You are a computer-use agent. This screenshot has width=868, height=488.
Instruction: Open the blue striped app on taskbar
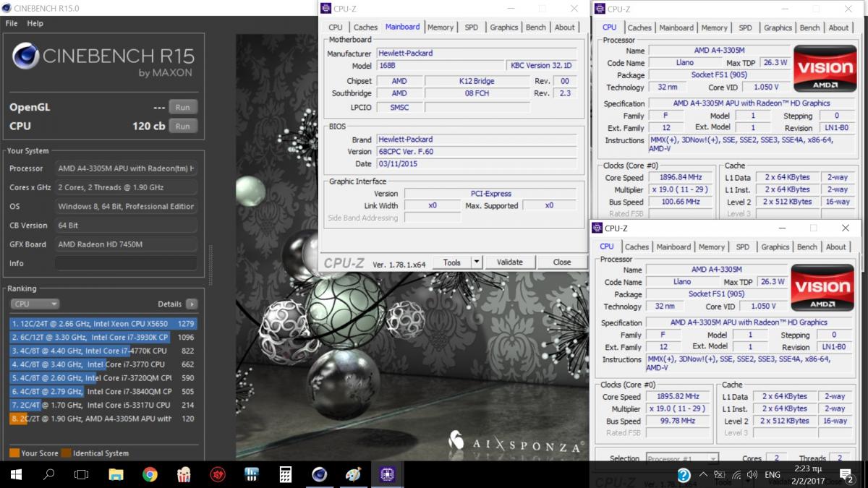coord(252,475)
